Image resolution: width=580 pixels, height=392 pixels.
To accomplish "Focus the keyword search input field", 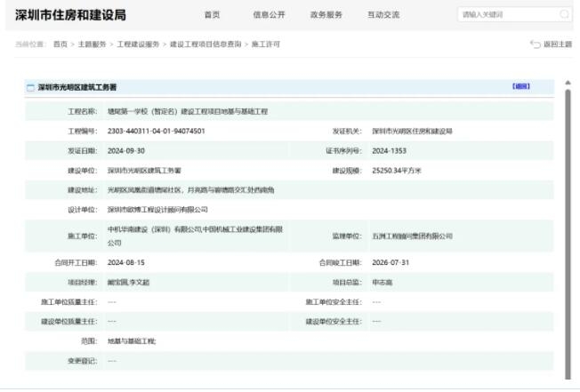I will coord(506,15).
